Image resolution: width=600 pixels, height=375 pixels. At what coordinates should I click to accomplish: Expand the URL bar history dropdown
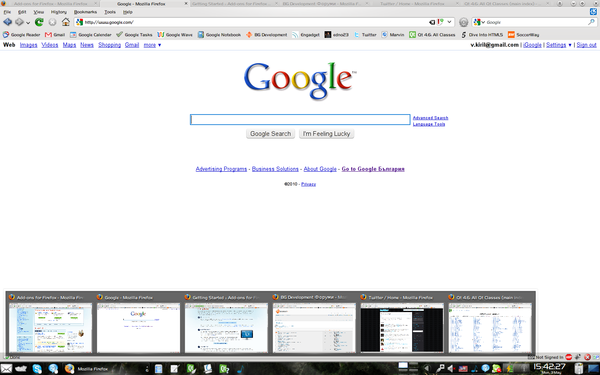click(449, 22)
